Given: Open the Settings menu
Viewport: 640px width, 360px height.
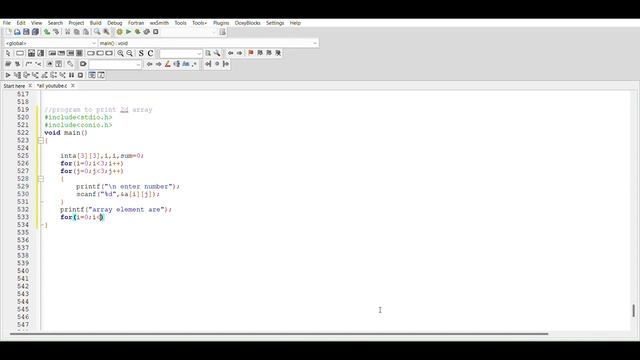Looking at the screenshot, I should (275, 23).
